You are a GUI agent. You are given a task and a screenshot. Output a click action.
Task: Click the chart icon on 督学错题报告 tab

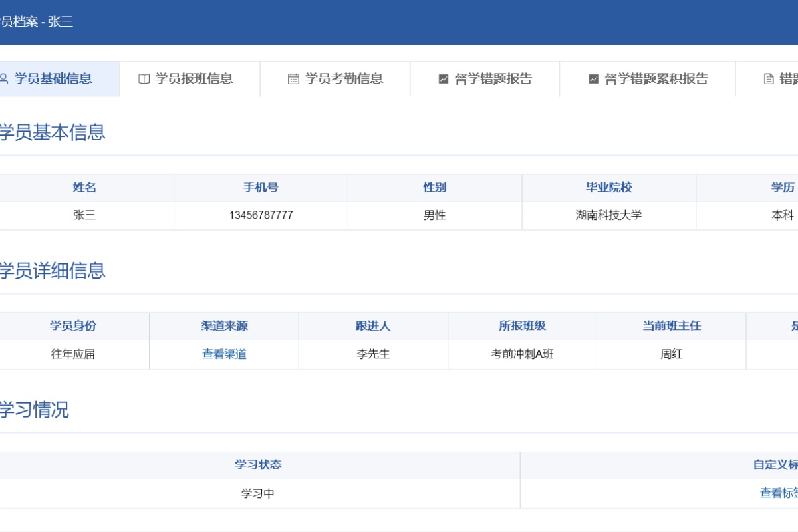tap(442, 78)
